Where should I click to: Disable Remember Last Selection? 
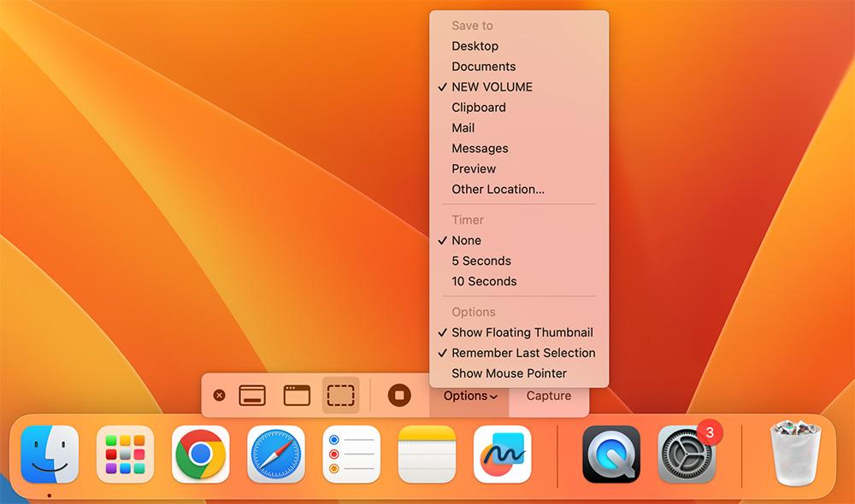(523, 353)
